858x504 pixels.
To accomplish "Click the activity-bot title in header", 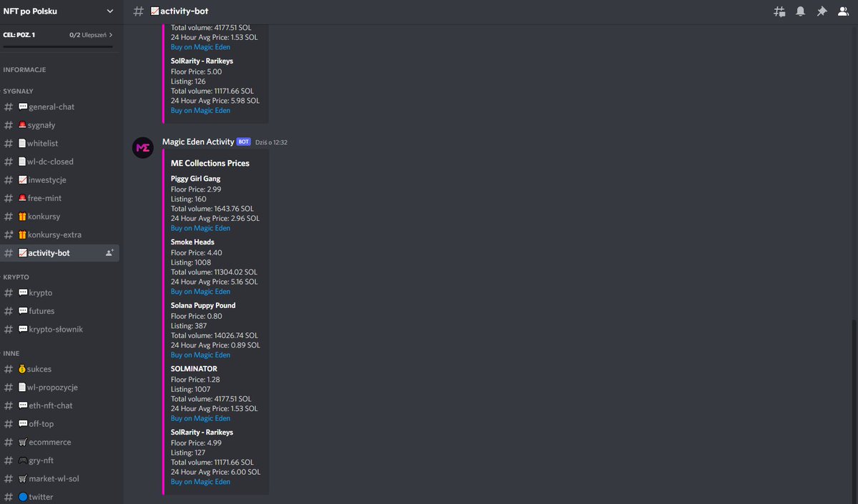I will click(x=180, y=11).
